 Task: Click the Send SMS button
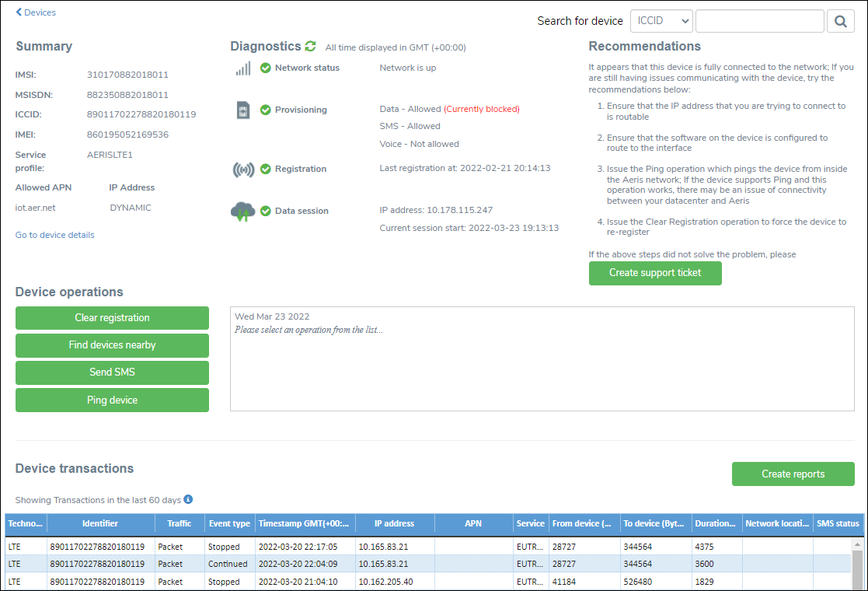[x=113, y=372]
